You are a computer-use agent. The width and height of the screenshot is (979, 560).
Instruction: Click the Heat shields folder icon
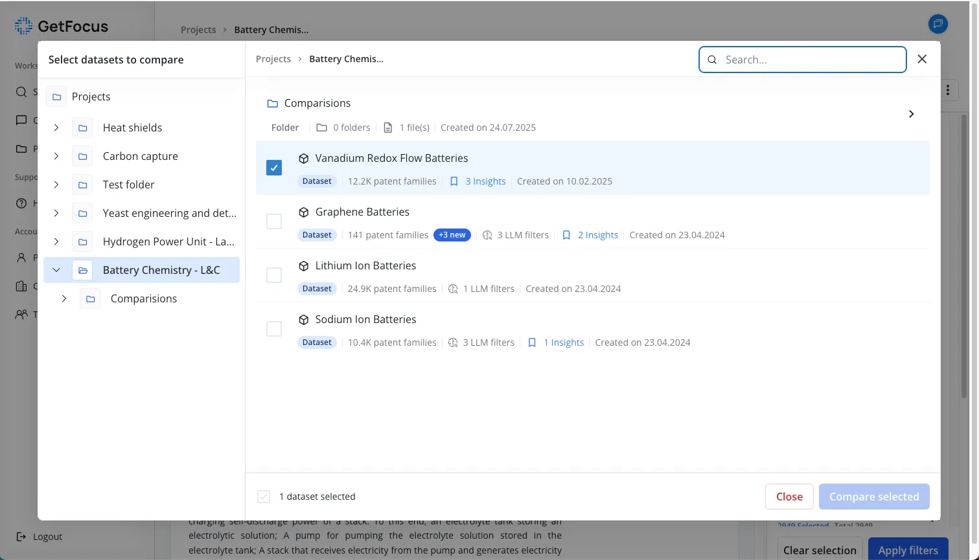click(x=82, y=128)
